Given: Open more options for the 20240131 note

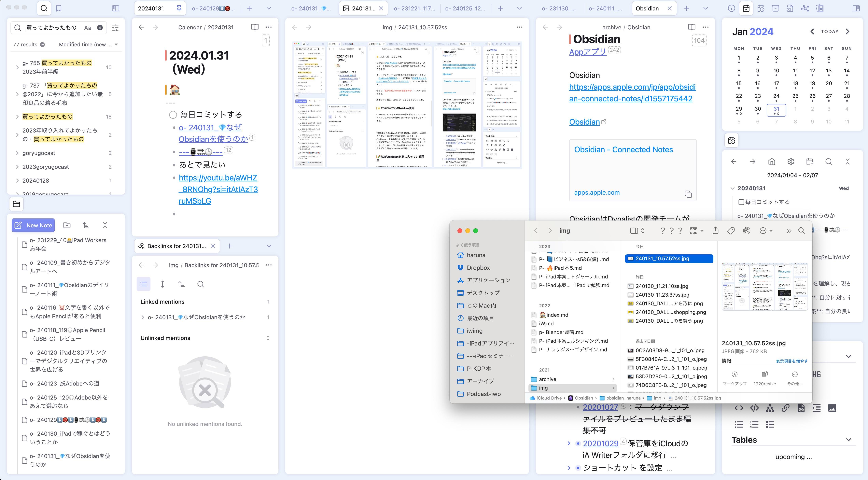Looking at the screenshot, I should coord(269,27).
